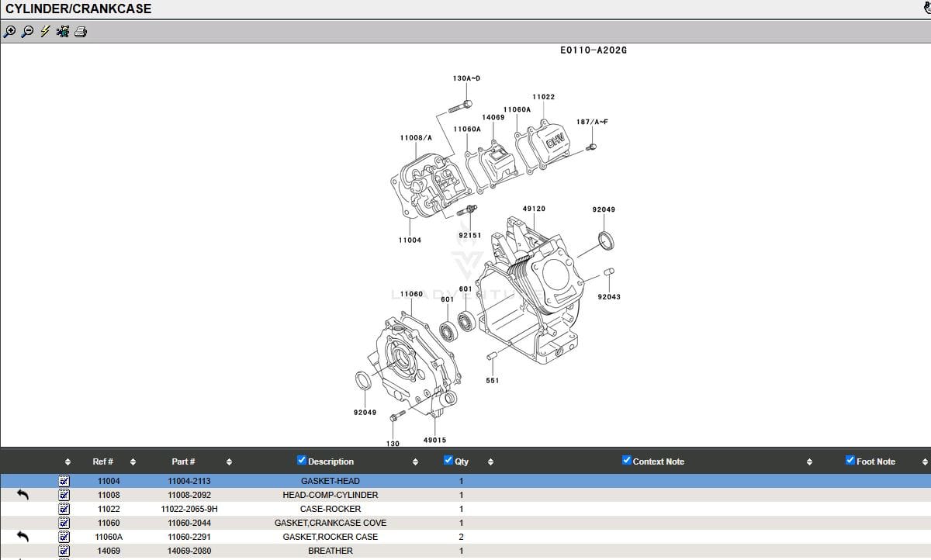Click the lightning bolt toolbar icon
The width and height of the screenshot is (931, 560).
(x=45, y=32)
